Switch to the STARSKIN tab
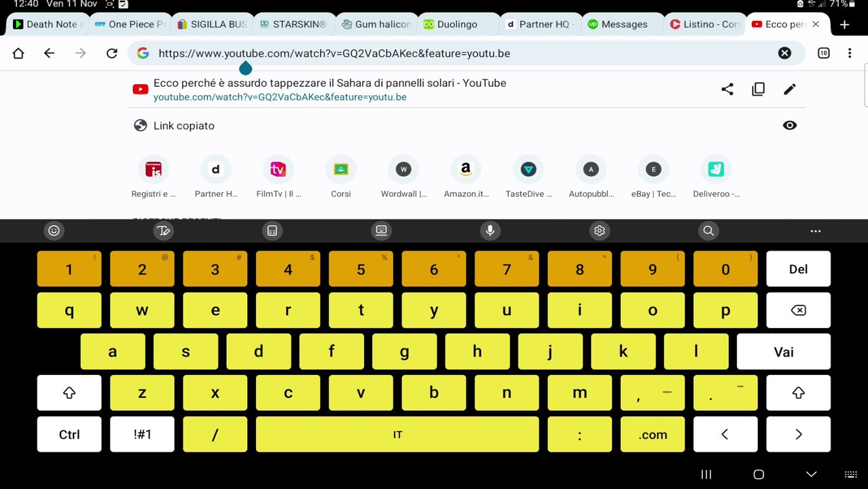Viewport: 868px width, 489px height. coord(293,24)
